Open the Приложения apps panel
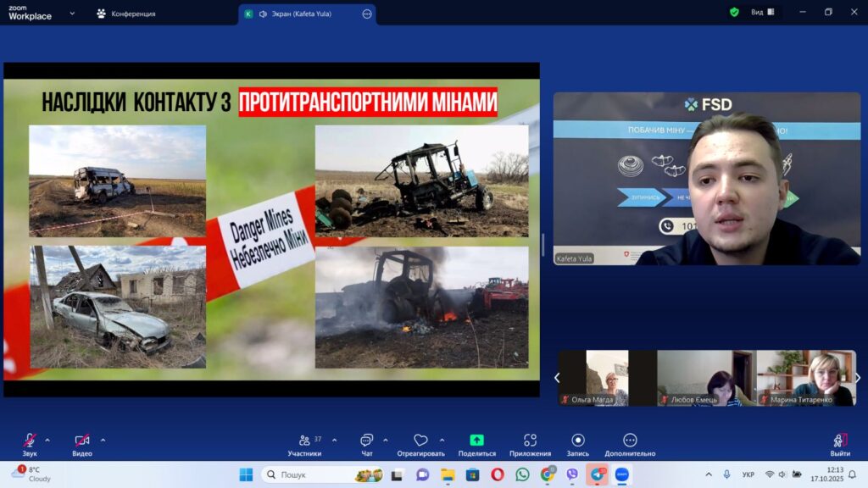 tap(530, 442)
